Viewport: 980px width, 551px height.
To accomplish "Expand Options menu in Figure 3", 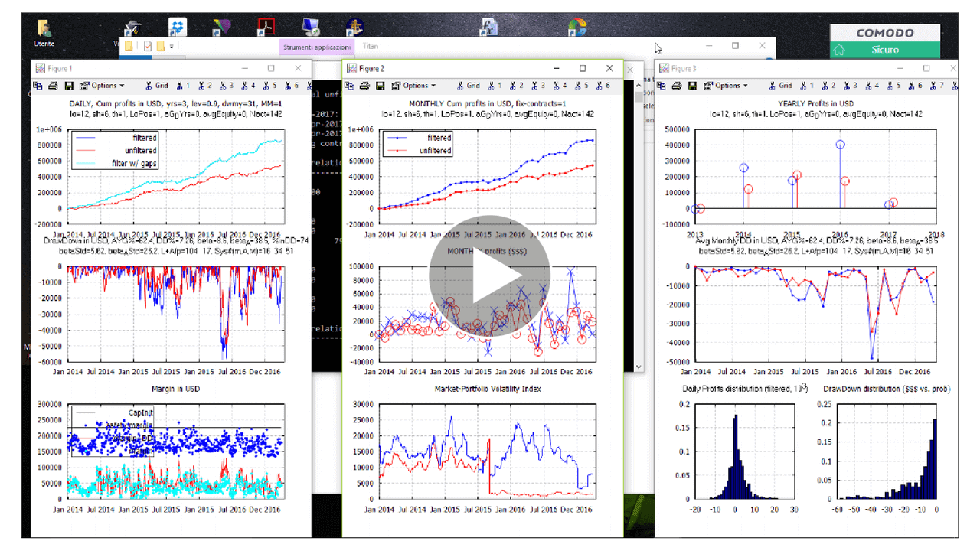I will point(726,86).
